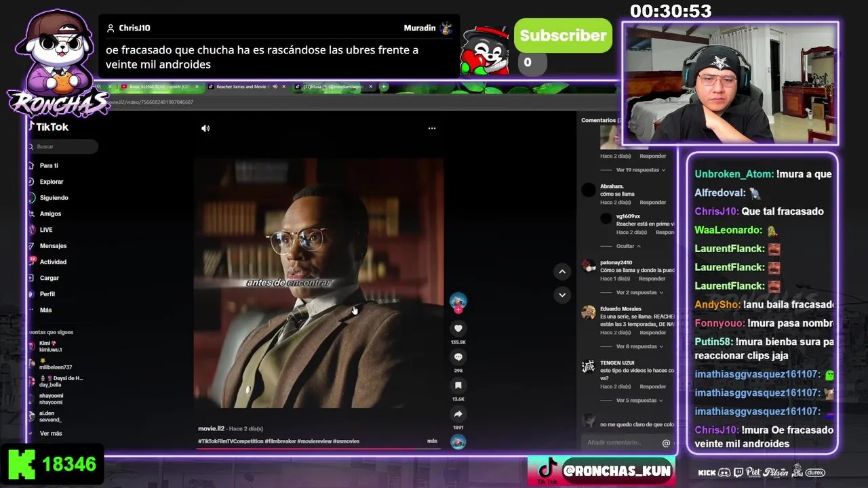868x488 pixels.
Task: Go to the next video with the down arrow
Action: click(562, 295)
